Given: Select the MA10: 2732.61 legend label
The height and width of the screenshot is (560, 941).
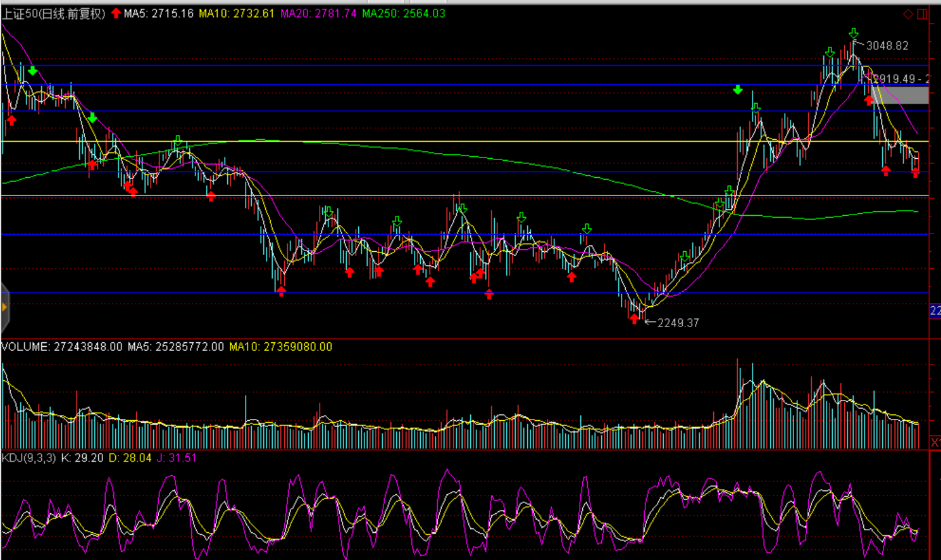Looking at the screenshot, I should click(x=237, y=13).
